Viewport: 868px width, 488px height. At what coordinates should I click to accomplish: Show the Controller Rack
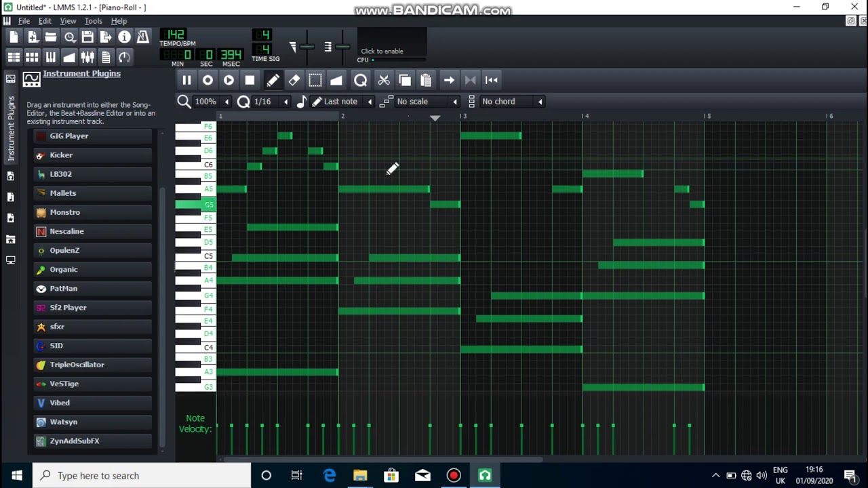tap(124, 57)
